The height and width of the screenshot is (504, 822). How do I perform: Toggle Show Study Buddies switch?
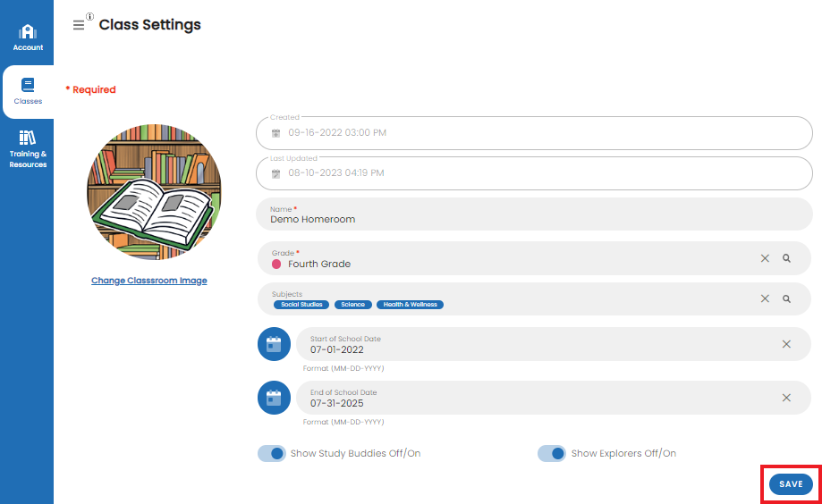272,454
